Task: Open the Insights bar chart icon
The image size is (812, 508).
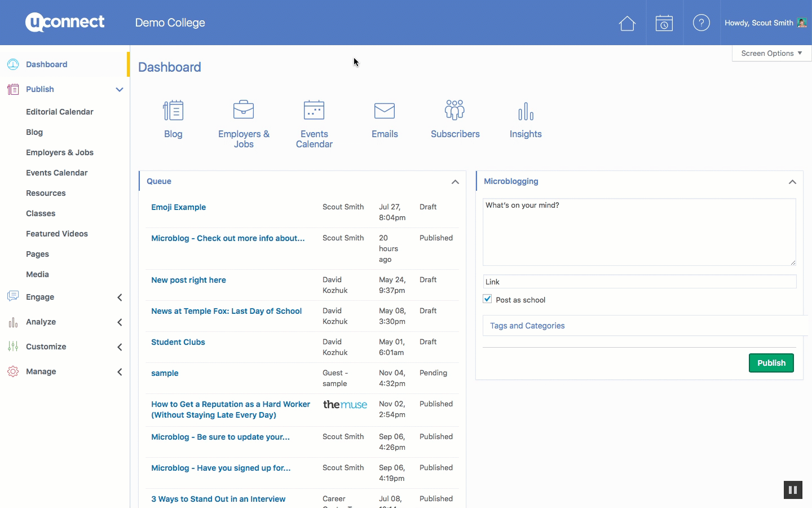Action: coord(526,111)
